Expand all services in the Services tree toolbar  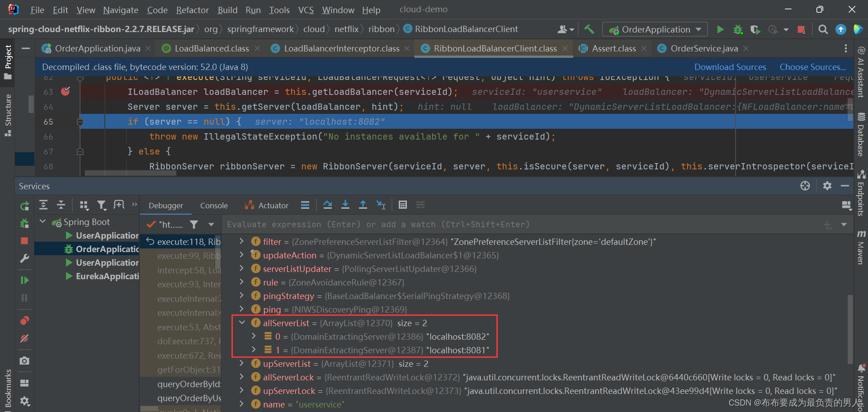click(43, 205)
